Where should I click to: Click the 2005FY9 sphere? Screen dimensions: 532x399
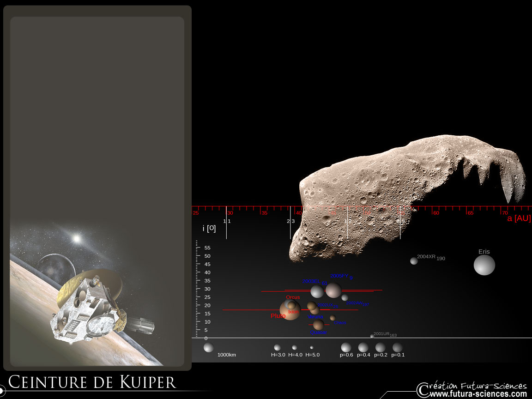click(x=333, y=290)
